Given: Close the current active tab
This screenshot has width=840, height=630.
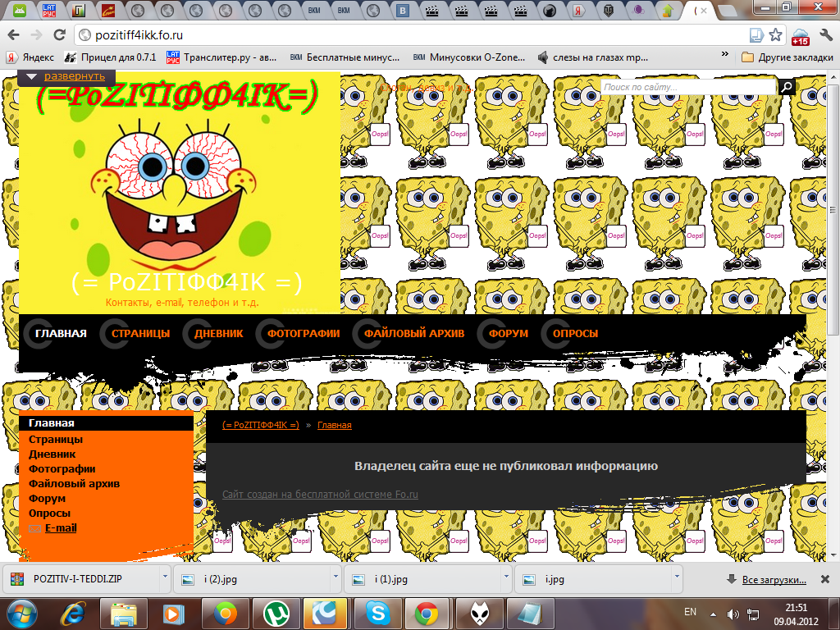Looking at the screenshot, I should coord(704,10).
